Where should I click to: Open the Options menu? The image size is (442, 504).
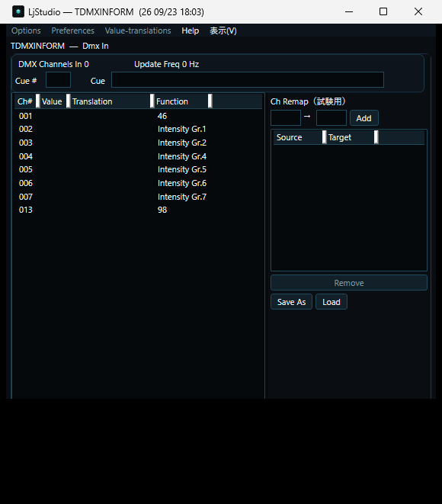[x=26, y=30]
